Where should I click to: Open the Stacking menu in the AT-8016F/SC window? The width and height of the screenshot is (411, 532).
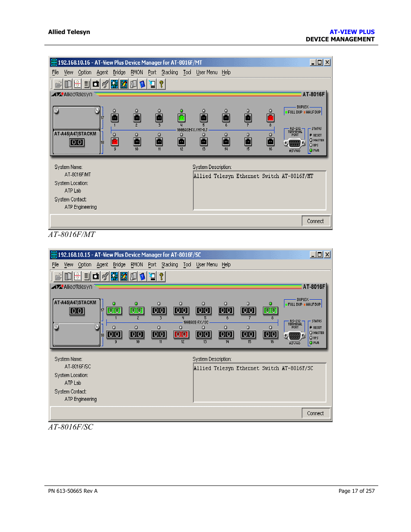(170, 264)
